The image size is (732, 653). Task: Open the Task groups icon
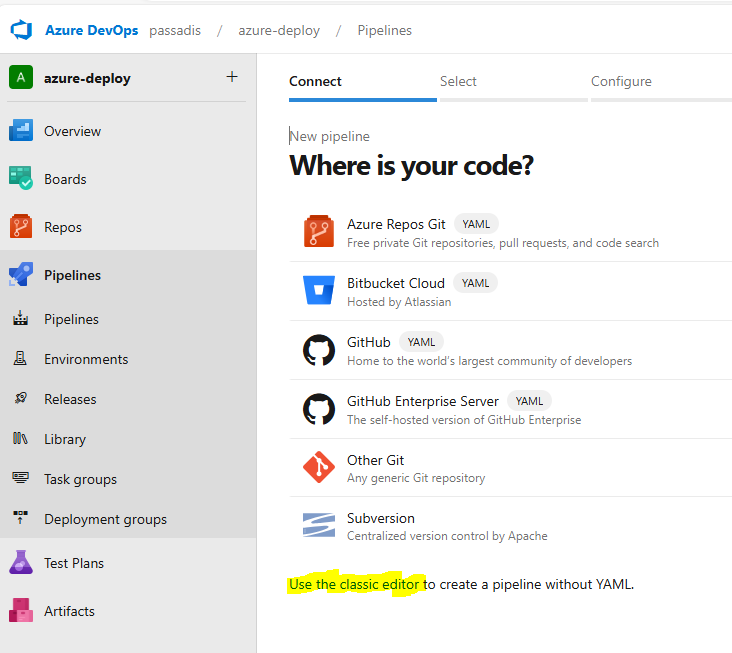(x=20, y=478)
